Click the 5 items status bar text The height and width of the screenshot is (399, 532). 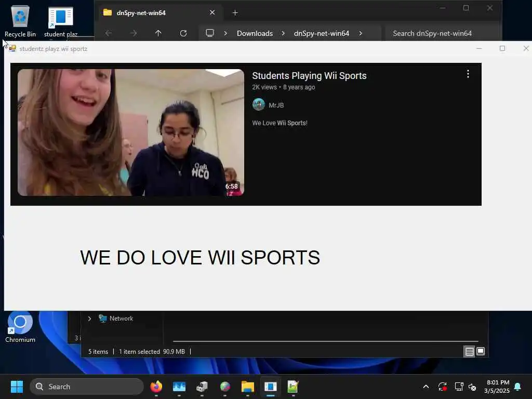[98, 352]
